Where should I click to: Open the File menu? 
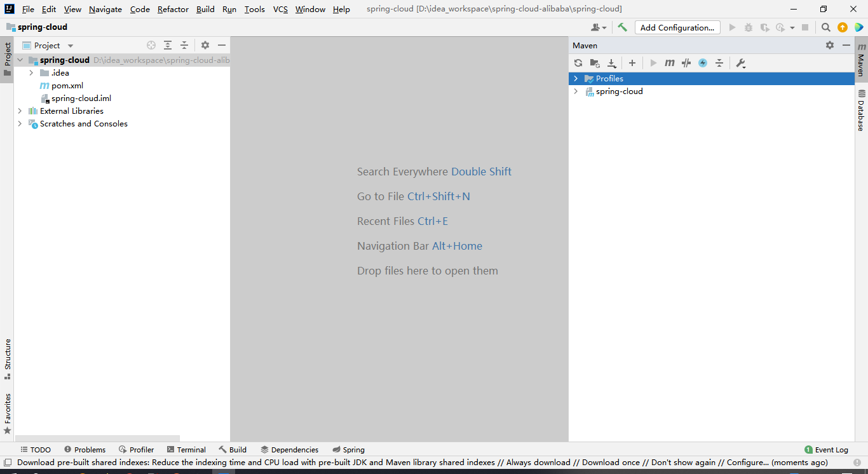28,9
